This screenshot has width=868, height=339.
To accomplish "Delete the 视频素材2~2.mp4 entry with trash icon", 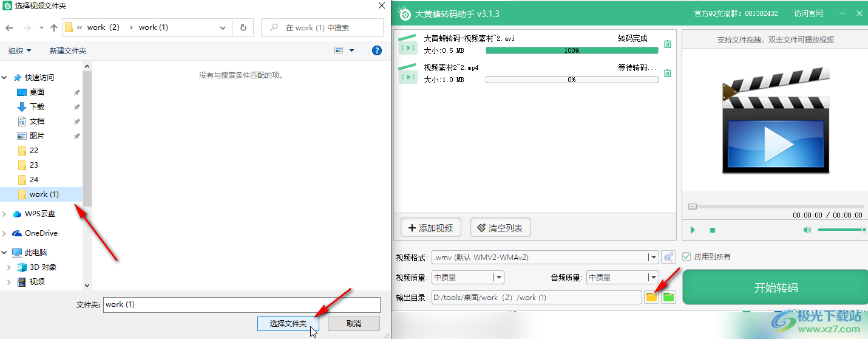I will (668, 74).
